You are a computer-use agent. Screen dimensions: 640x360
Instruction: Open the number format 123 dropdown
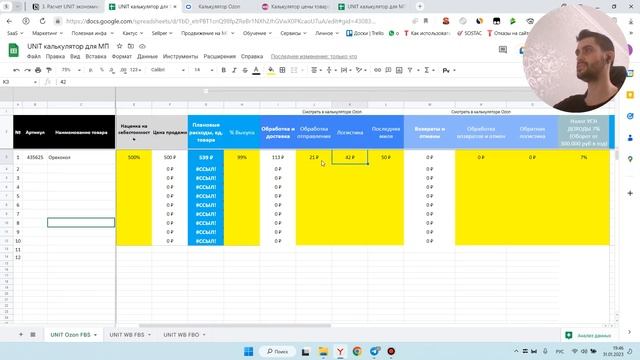(136, 70)
